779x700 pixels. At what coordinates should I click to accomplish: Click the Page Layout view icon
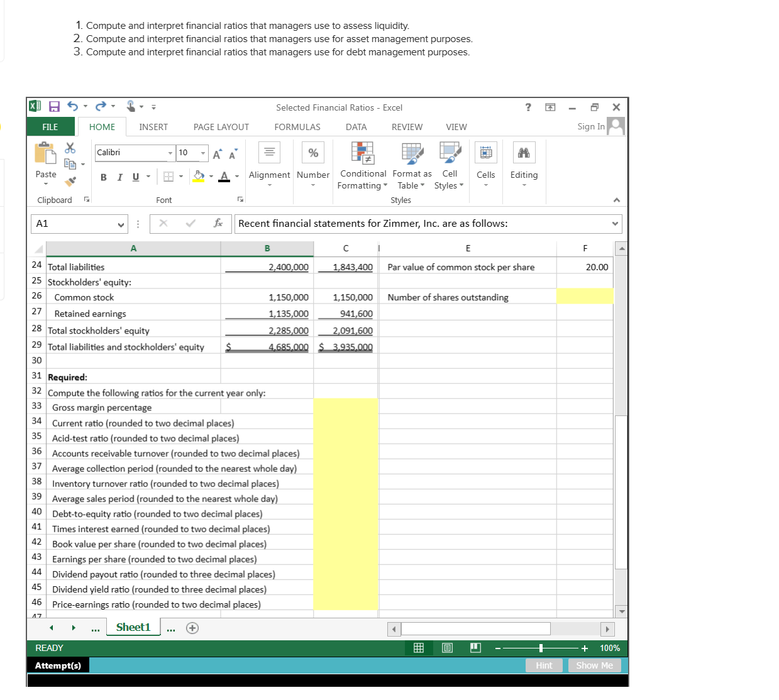pyautogui.click(x=447, y=648)
